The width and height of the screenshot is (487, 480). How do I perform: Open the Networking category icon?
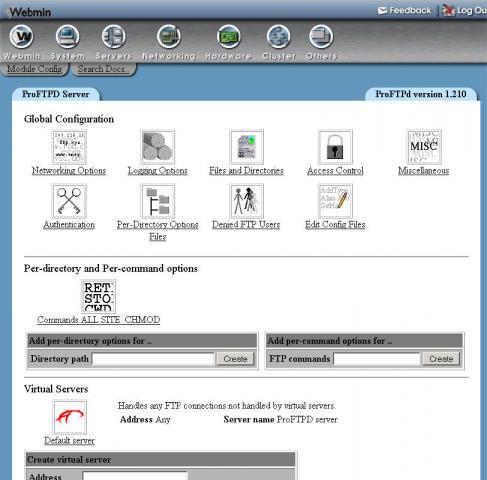[169, 37]
